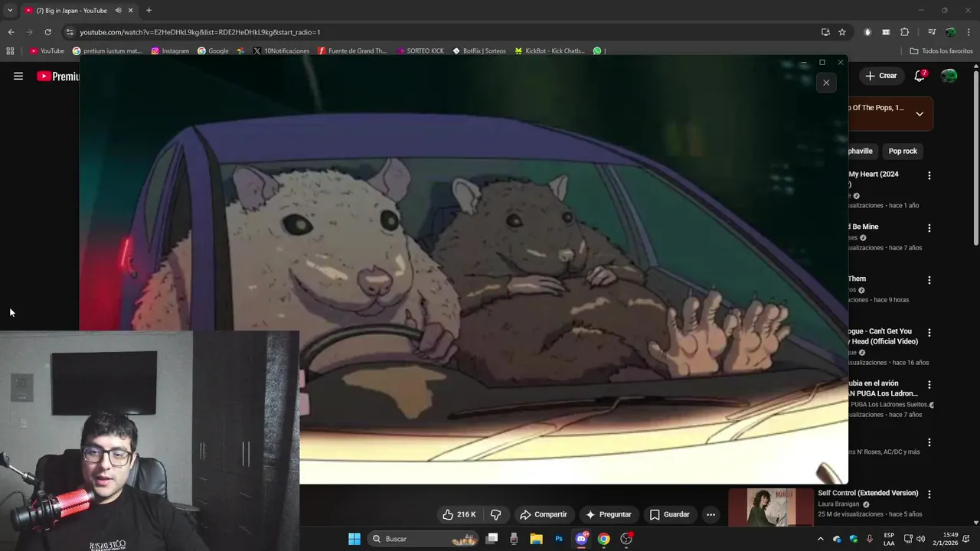
Task: Click the Compartir share button
Action: click(544, 514)
